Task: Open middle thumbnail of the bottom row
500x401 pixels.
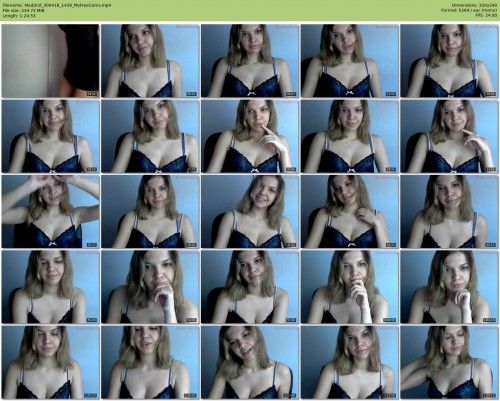Action: 250,362
